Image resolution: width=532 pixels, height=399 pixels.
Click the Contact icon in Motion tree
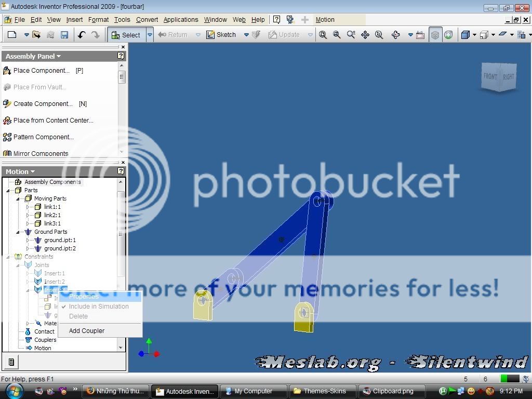pos(28,331)
